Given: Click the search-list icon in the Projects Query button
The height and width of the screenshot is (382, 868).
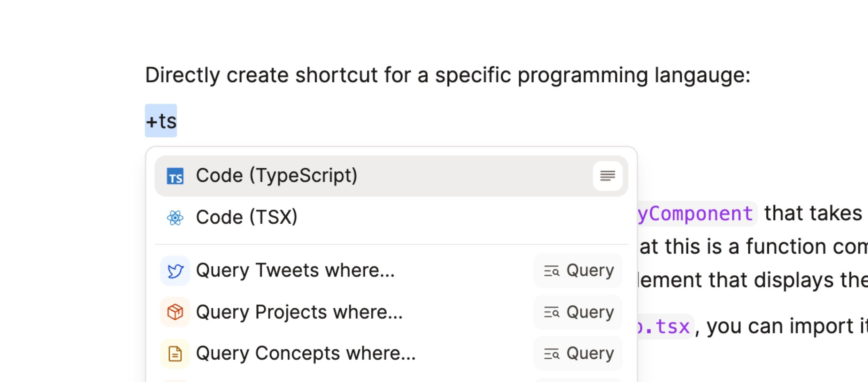Looking at the screenshot, I should 552,312.
